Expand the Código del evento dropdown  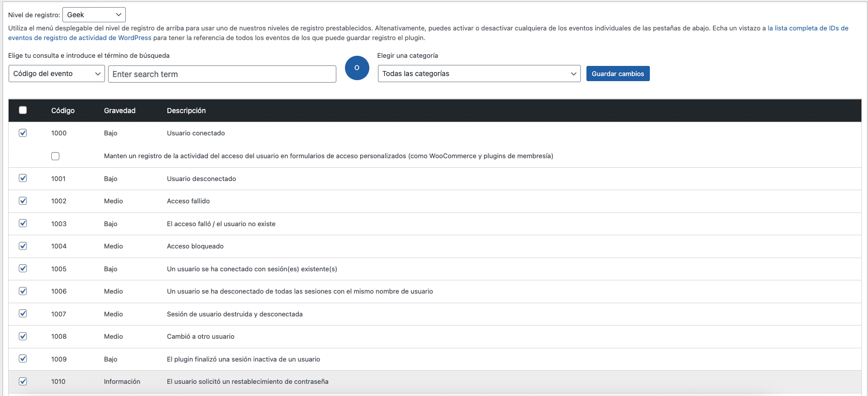coord(56,74)
